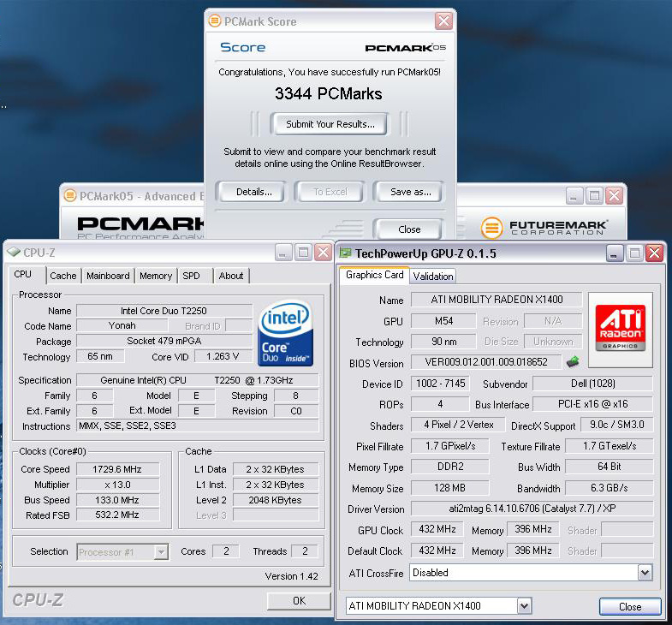Screen dimensions: 672x625
Task: Select the Memory tab in CPU-Z
Action: tap(156, 276)
